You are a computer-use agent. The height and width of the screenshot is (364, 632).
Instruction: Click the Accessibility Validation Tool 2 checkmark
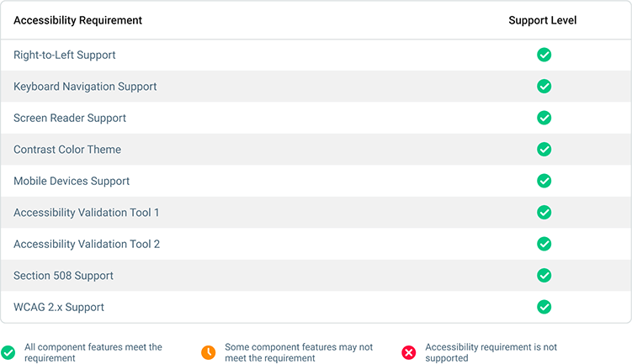pos(544,244)
